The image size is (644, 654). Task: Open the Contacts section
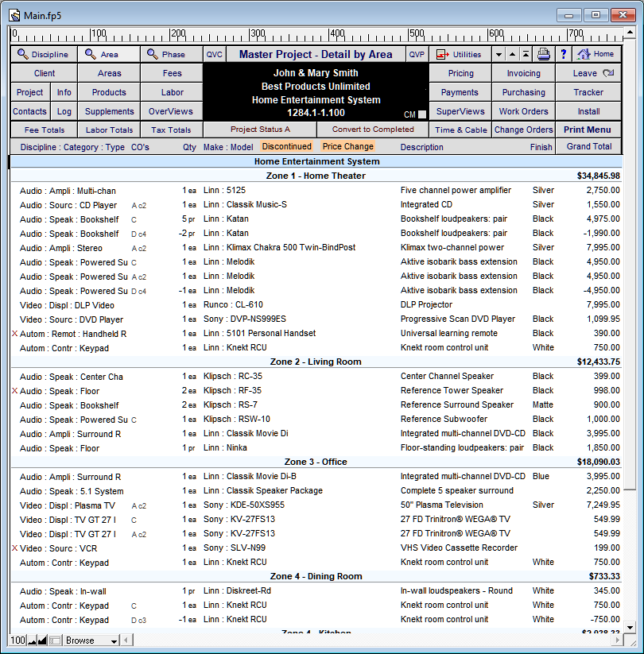pyautogui.click(x=30, y=111)
